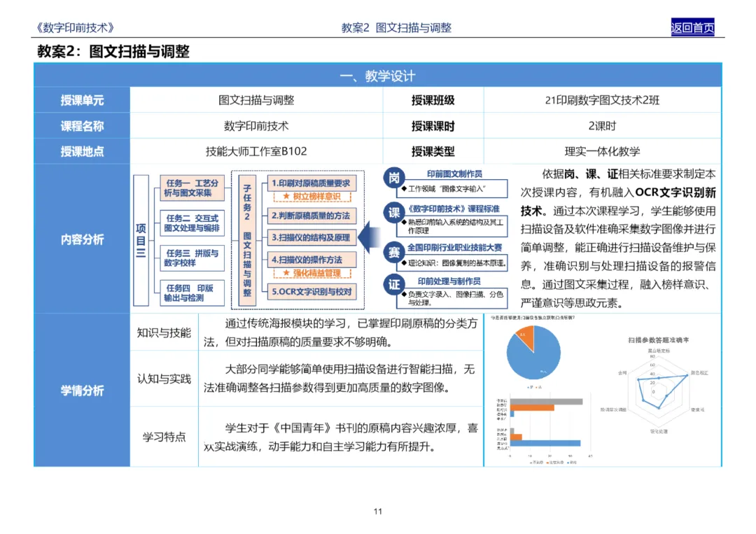Click the blue left-pointing arrow graphic
Screen dimensions: 756x534
pyautogui.click(x=368, y=237)
